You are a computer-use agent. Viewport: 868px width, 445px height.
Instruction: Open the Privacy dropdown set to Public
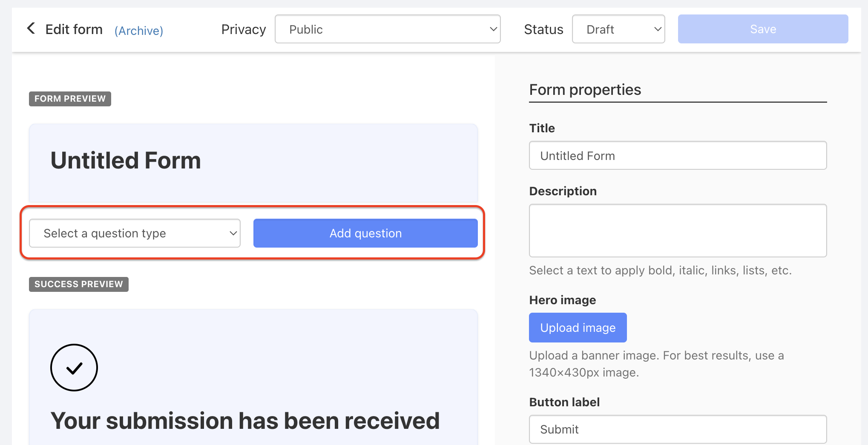point(388,29)
